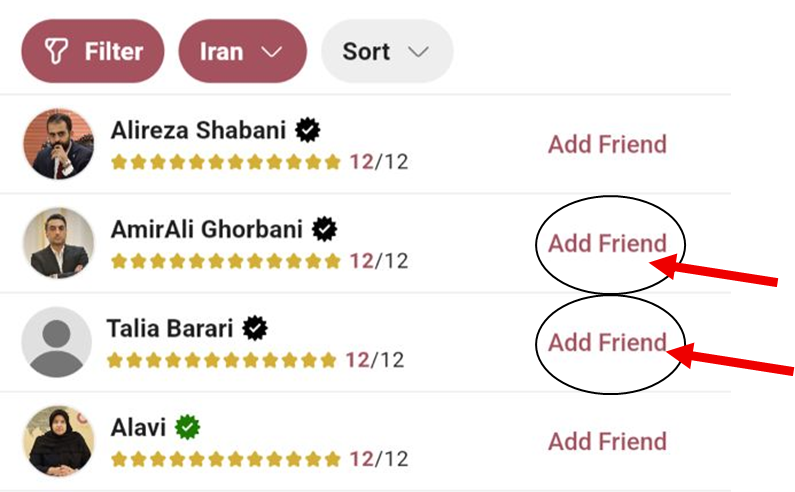Open AmirAli Ghorbani's name link

207,229
